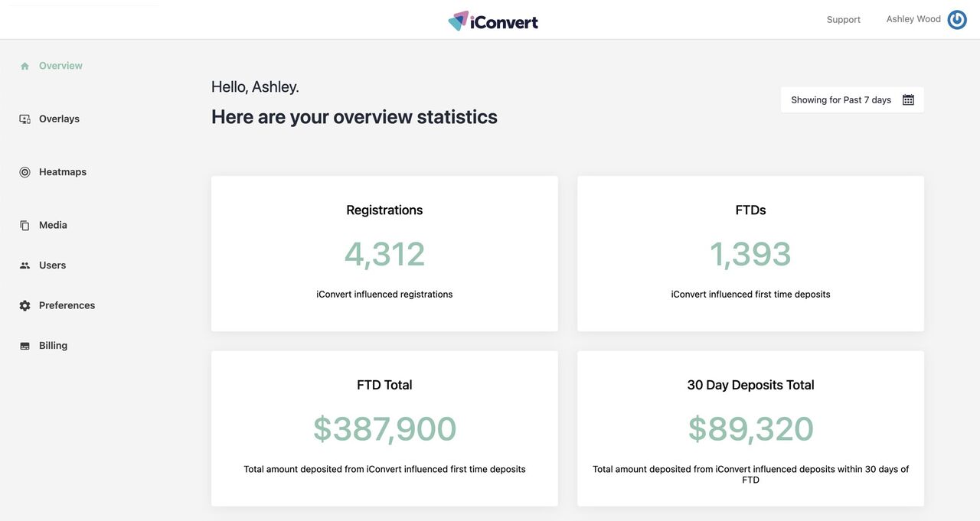This screenshot has height=521, width=980.
Task: Open the Overview page
Action: point(60,66)
